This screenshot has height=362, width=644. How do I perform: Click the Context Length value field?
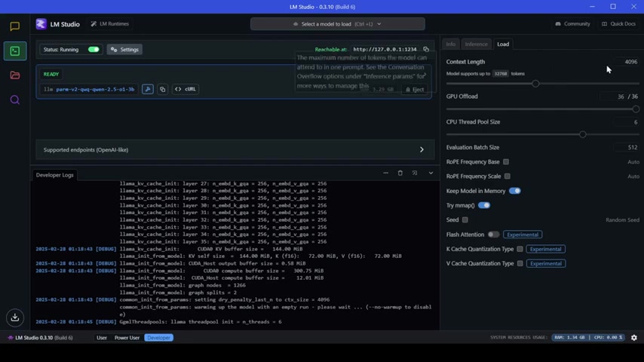[627, 62]
